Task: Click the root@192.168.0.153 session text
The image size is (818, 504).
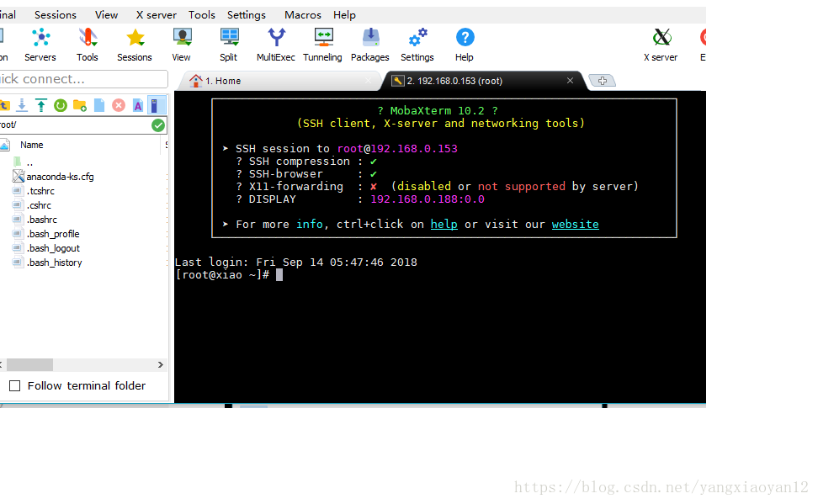Action: pos(397,149)
